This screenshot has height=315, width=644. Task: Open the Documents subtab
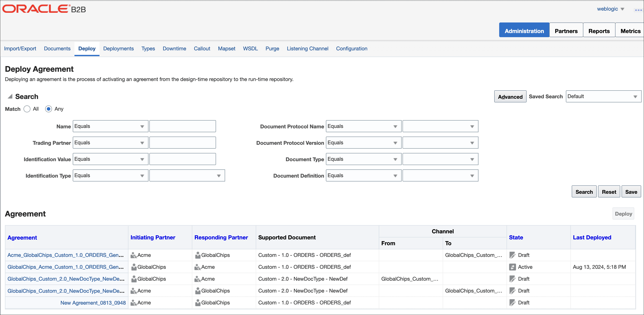(57, 49)
